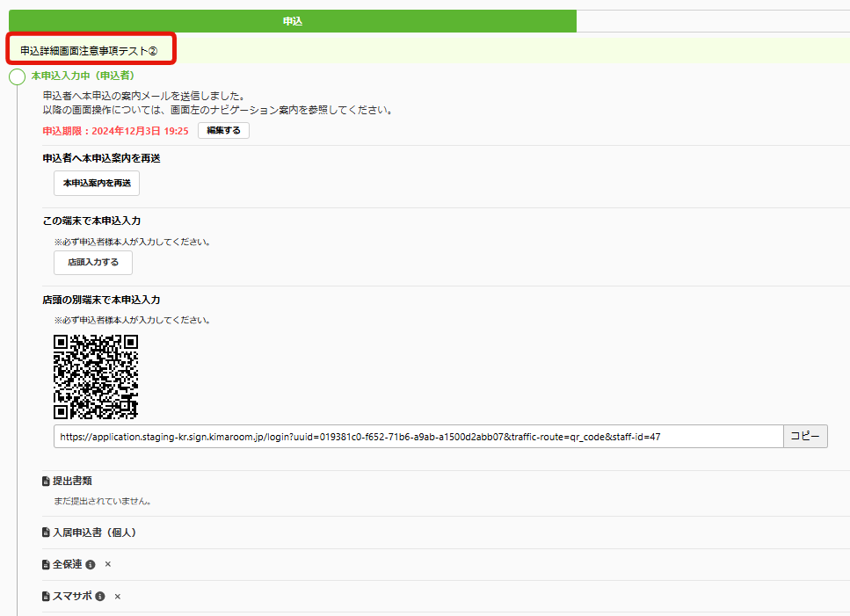Select the green 申込 progress tab

point(293,21)
